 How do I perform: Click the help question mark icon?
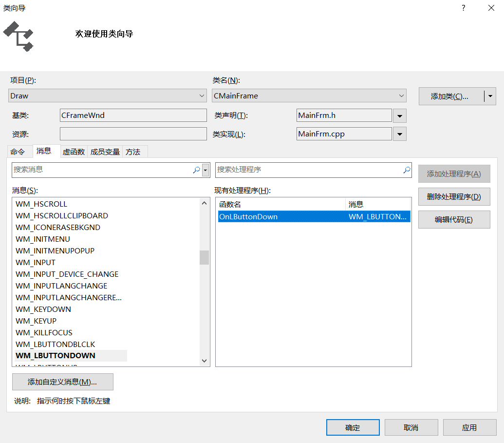pos(463,8)
